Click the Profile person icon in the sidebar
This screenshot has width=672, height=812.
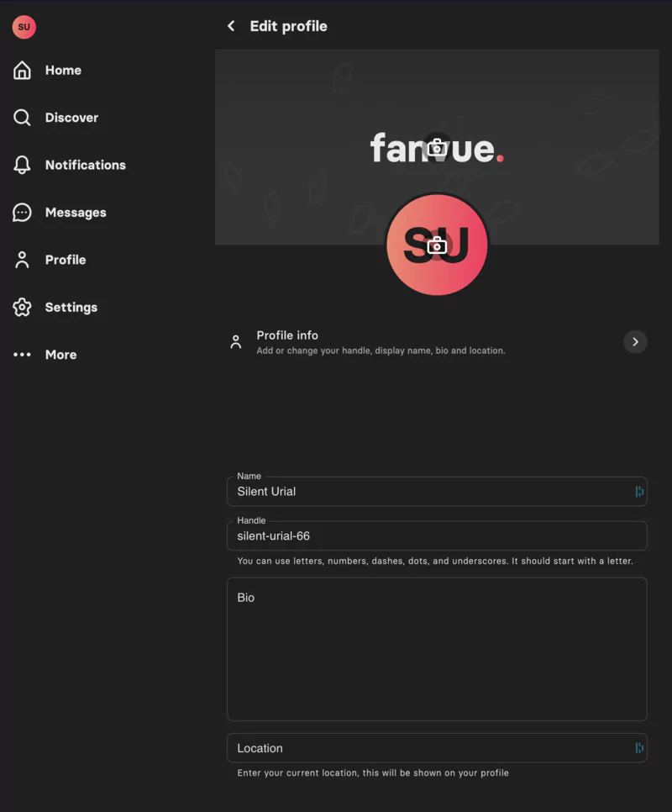click(22, 260)
